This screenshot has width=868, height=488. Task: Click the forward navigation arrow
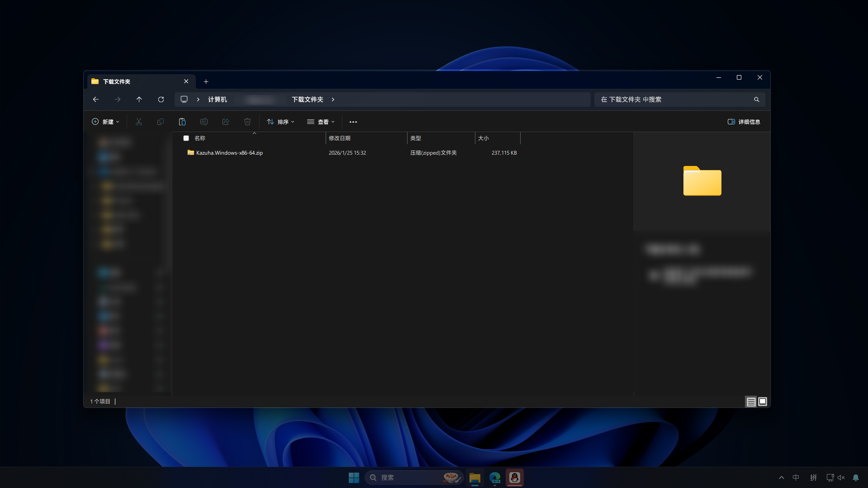pos(118,99)
